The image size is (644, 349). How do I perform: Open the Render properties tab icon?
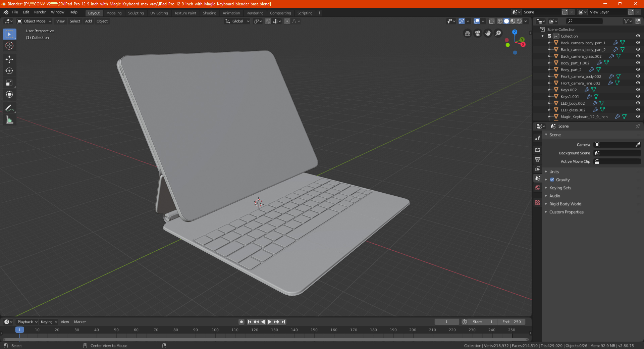tap(538, 150)
